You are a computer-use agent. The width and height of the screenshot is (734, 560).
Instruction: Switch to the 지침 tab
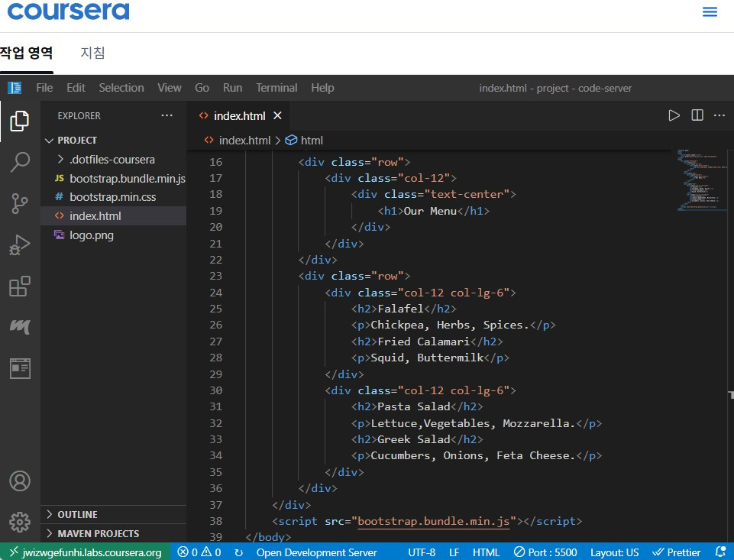tap(92, 53)
